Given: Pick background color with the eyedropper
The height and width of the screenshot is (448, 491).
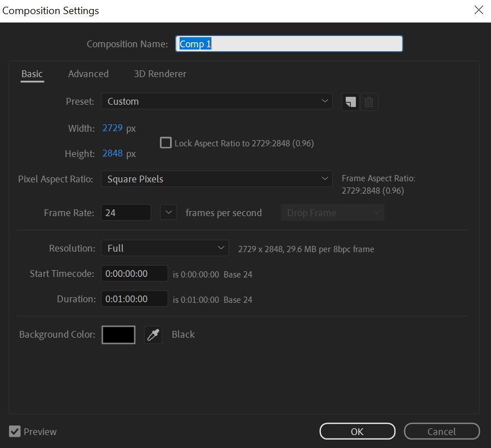Looking at the screenshot, I should click(x=153, y=335).
